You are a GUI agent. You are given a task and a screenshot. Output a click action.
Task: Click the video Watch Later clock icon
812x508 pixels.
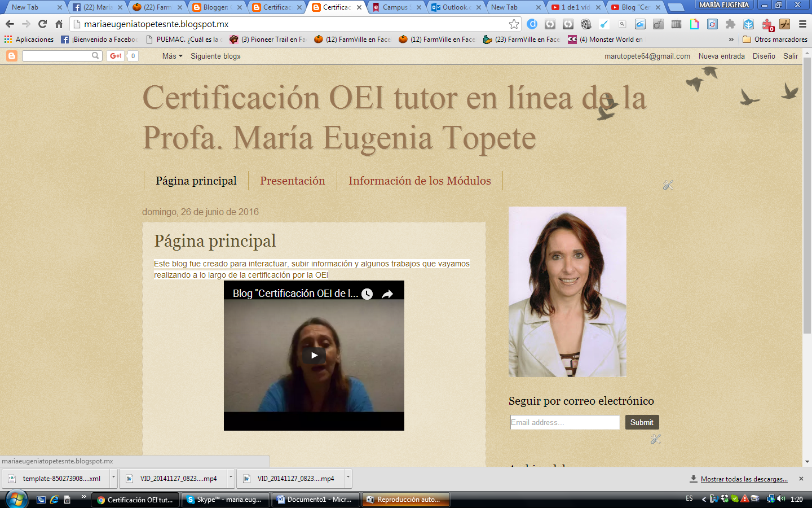367,294
